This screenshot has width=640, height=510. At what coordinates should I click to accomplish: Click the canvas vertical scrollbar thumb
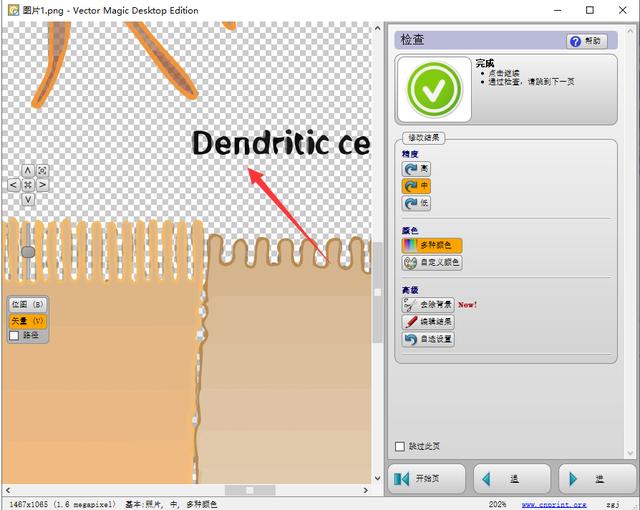[x=378, y=292]
